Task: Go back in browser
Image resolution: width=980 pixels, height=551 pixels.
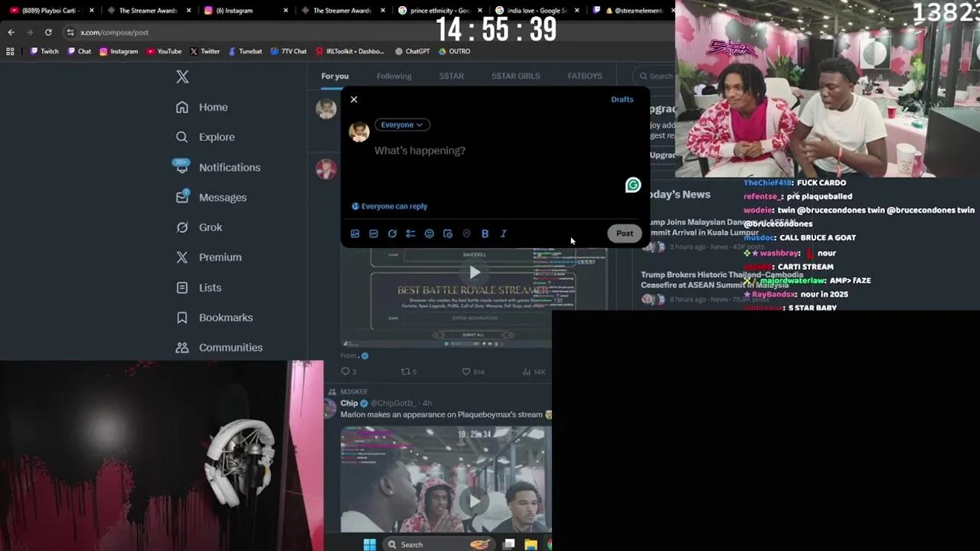Action: click(11, 32)
